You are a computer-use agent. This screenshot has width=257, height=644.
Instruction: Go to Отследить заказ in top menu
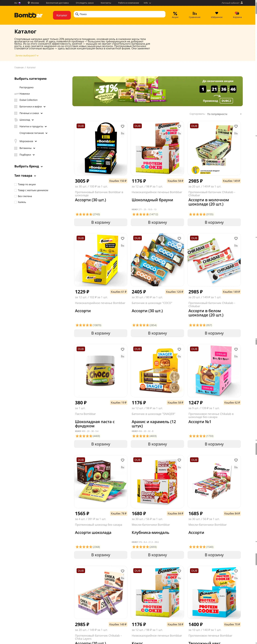[x=85, y=3]
